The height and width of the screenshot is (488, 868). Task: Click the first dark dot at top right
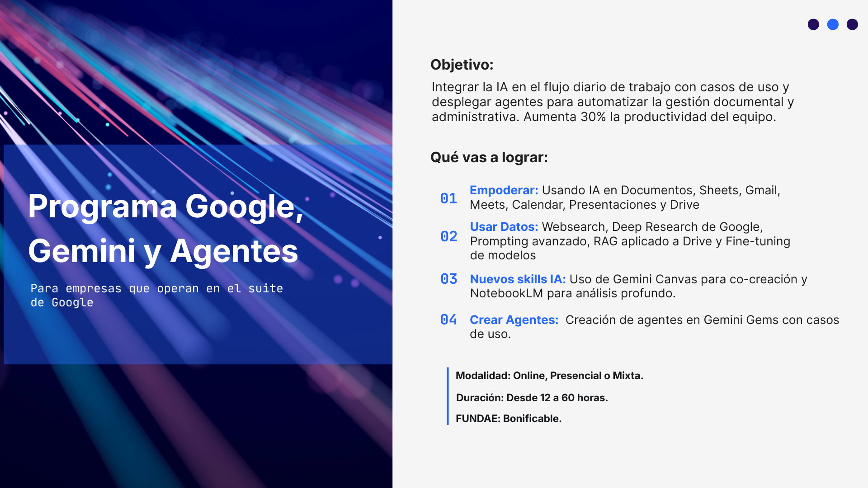[x=813, y=24]
